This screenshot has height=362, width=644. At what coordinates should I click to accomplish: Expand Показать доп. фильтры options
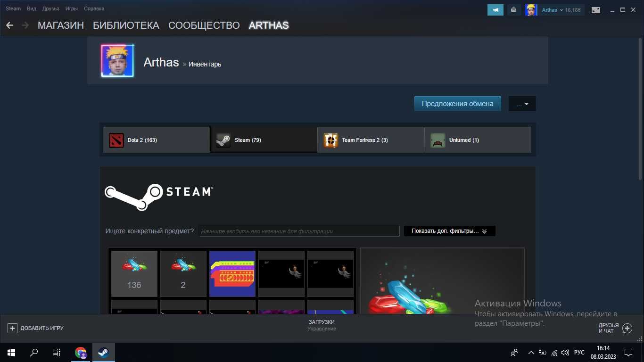tap(449, 231)
